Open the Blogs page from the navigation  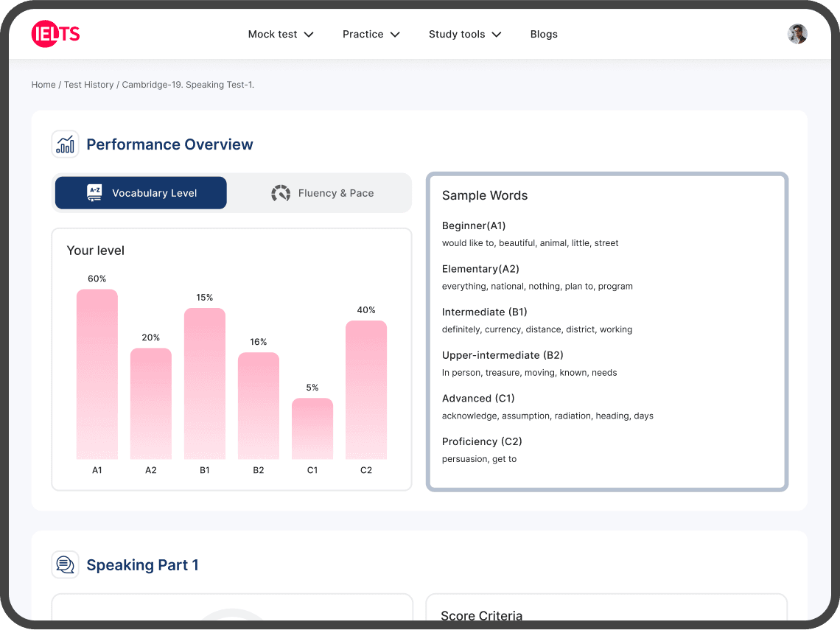(544, 34)
